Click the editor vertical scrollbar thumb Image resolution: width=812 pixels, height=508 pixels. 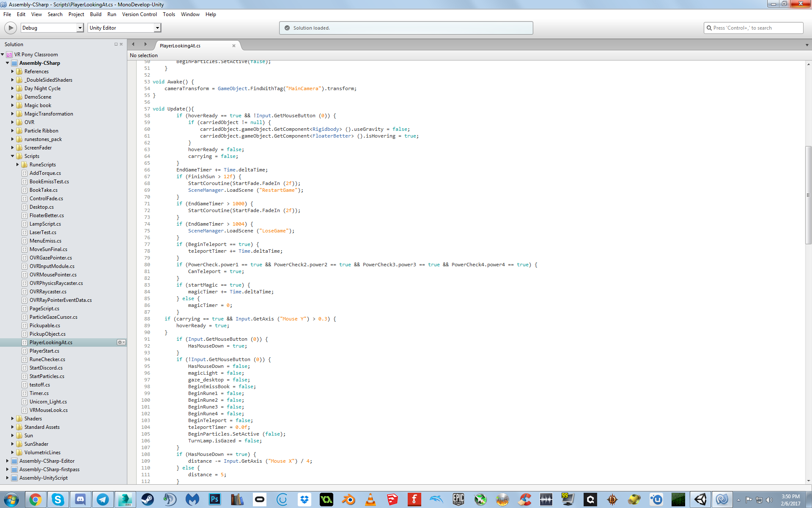pyautogui.click(x=808, y=195)
